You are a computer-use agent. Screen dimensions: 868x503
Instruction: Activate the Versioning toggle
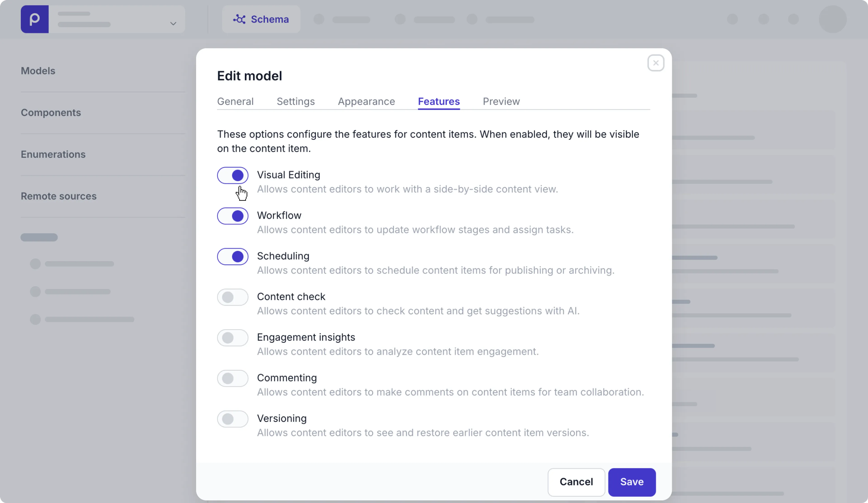(232, 419)
